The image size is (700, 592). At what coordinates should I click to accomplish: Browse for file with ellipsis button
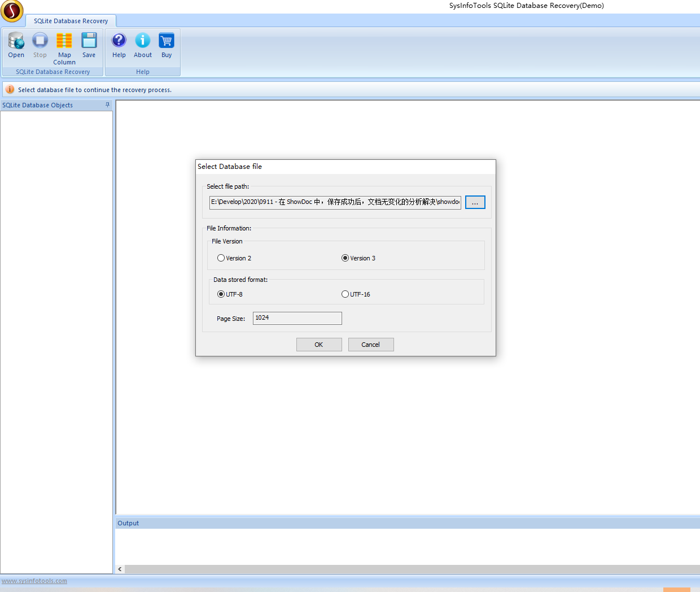pyautogui.click(x=475, y=202)
